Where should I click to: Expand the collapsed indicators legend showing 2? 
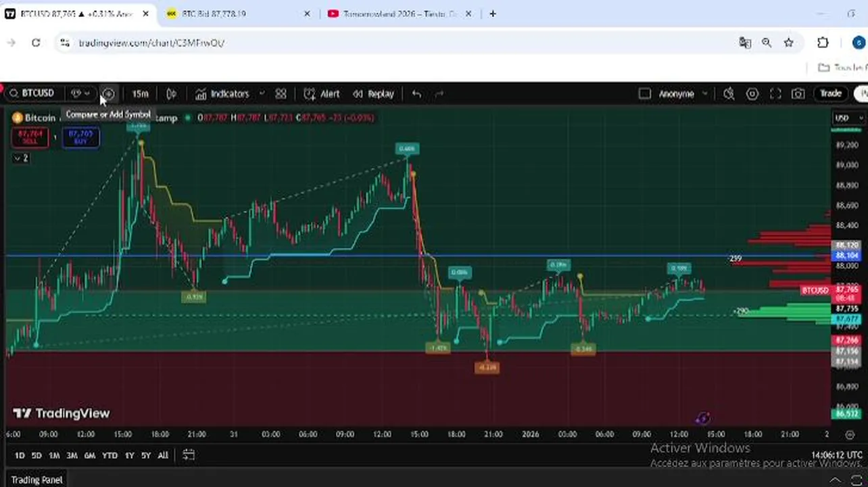coord(20,158)
